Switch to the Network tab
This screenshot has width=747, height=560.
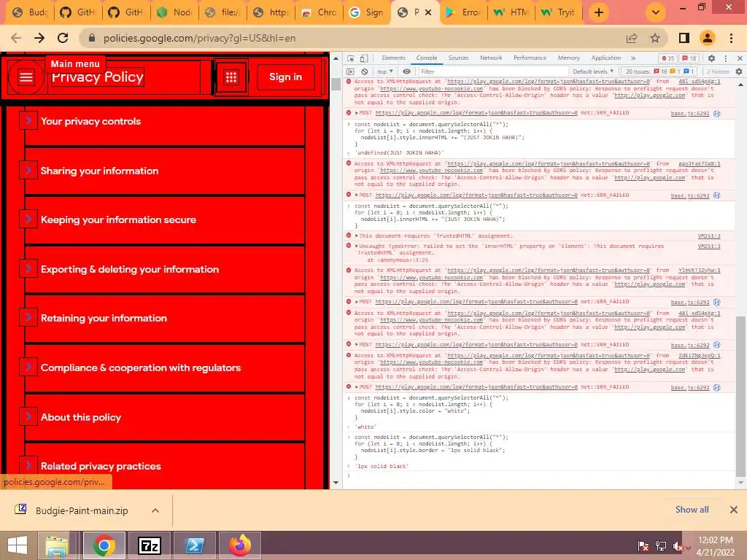[491, 58]
